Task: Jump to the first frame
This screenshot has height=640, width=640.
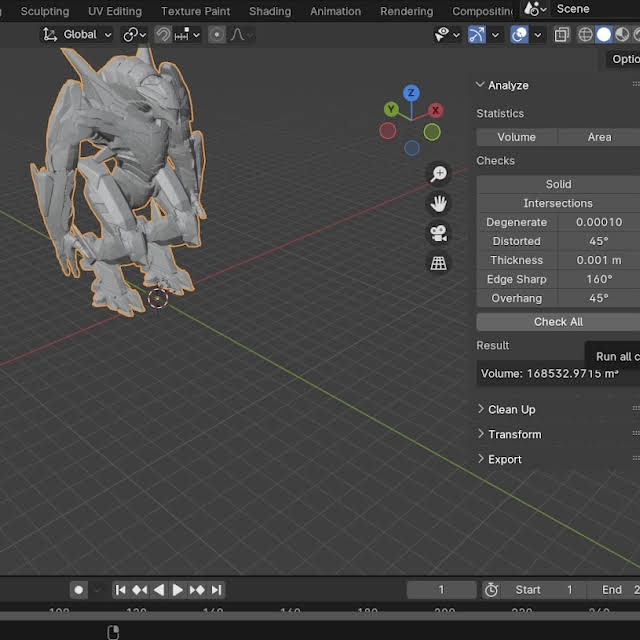Action: coord(120,590)
